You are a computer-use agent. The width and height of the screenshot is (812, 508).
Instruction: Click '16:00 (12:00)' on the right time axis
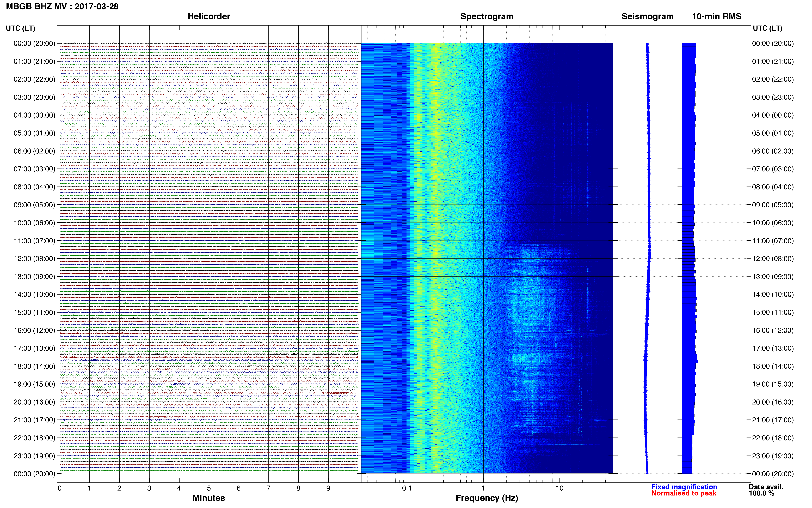773,330
